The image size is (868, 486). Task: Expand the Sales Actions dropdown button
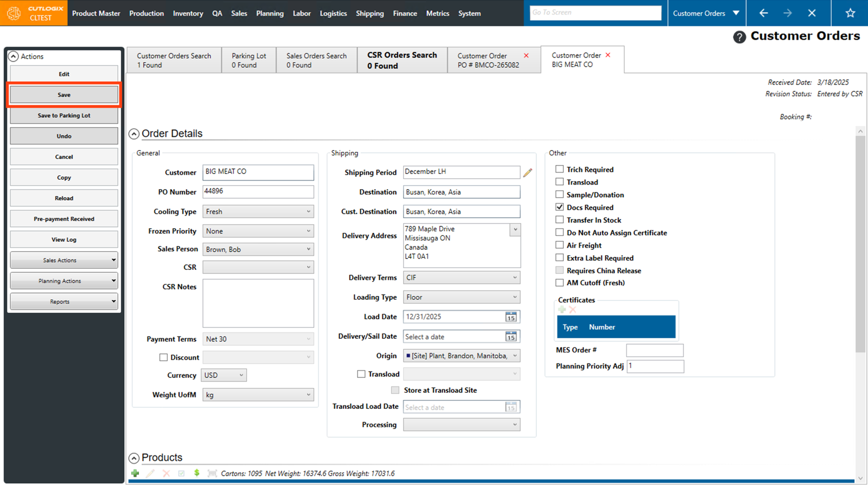(x=64, y=260)
